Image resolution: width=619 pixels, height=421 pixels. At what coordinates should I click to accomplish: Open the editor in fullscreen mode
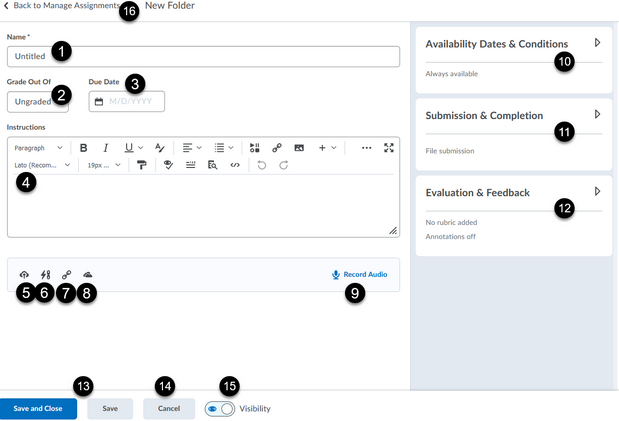[389, 148]
